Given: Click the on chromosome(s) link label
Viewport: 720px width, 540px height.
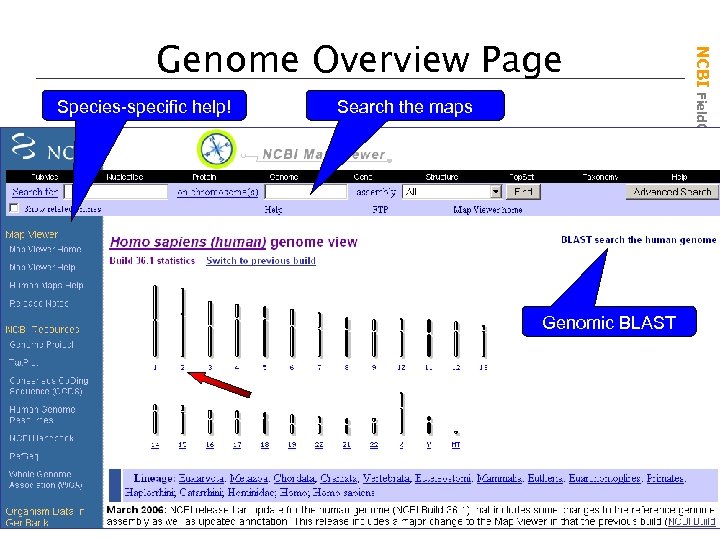Looking at the screenshot, I should coord(218,192).
